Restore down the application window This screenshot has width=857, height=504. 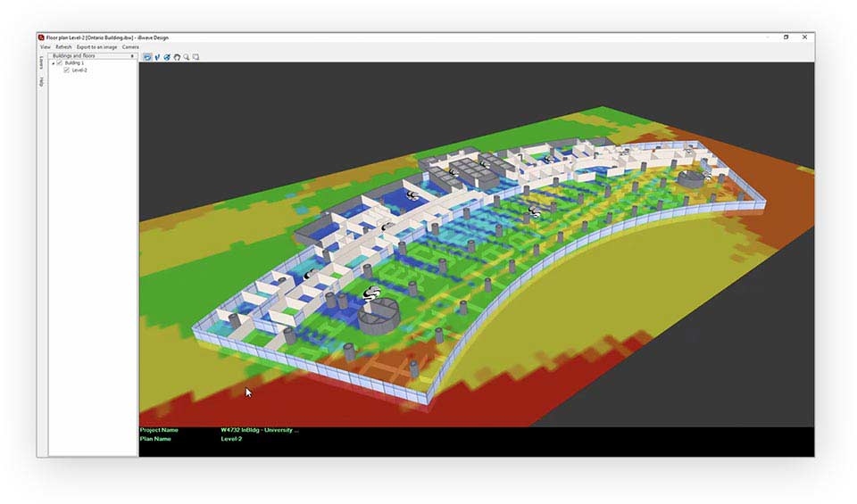click(786, 37)
